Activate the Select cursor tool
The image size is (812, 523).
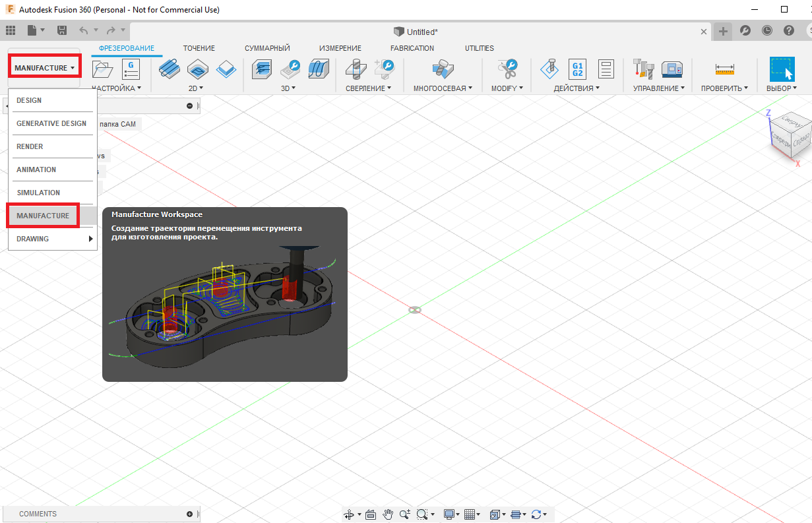(782, 69)
